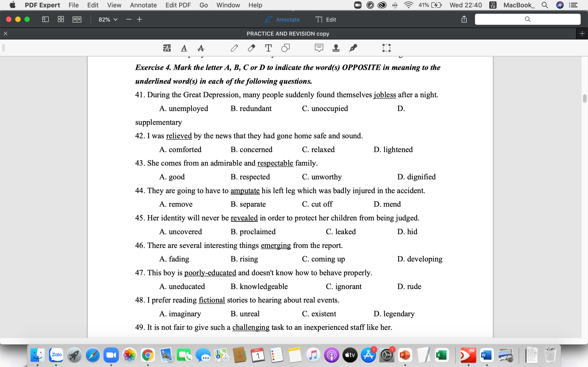This screenshot has width=588, height=367.
Task: Open the Annotate menu in menu bar
Action: coord(143,5)
